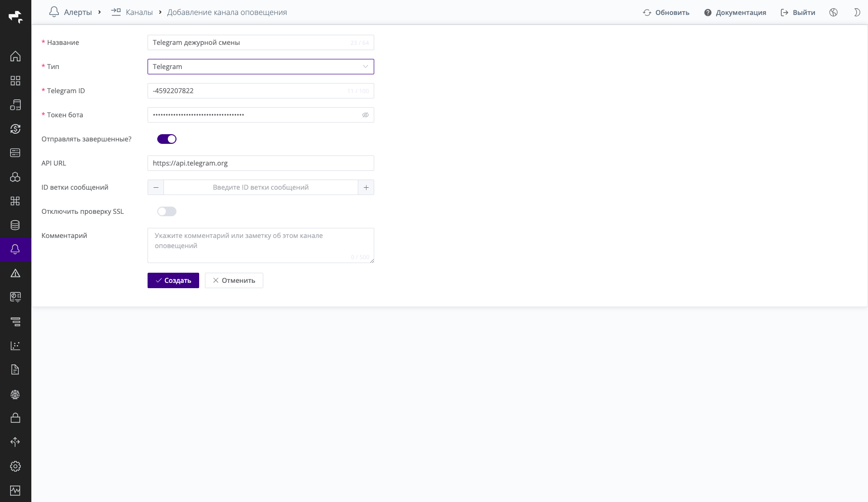Open the Home section in the sidebar

(x=15, y=56)
